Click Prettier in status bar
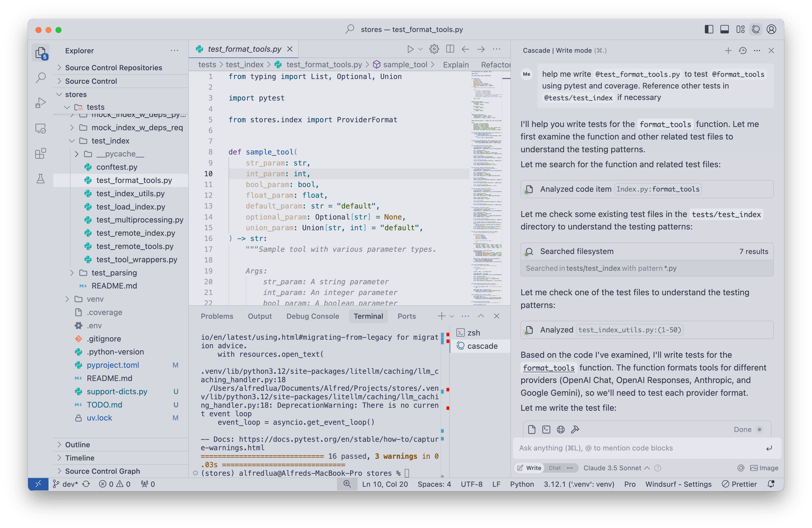The width and height of the screenshot is (812, 528). pyautogui.click(x=739, y=484)
